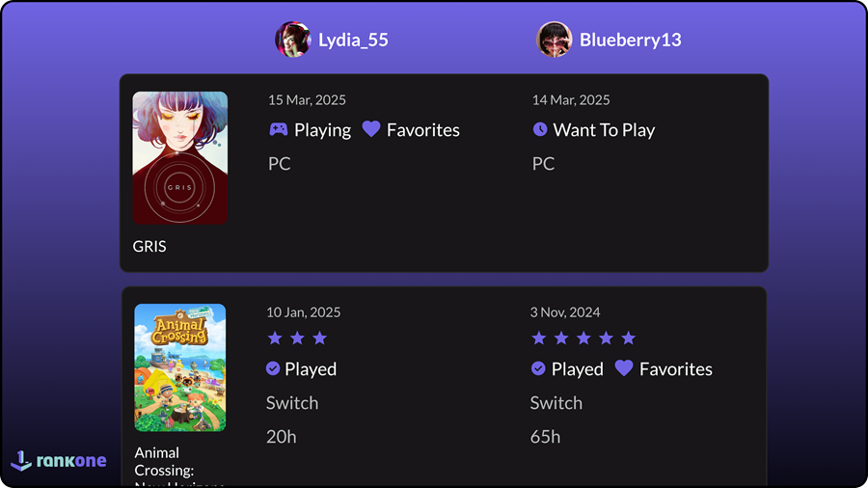Click the 65h playtime under Blueberry13

coord(545,437)
